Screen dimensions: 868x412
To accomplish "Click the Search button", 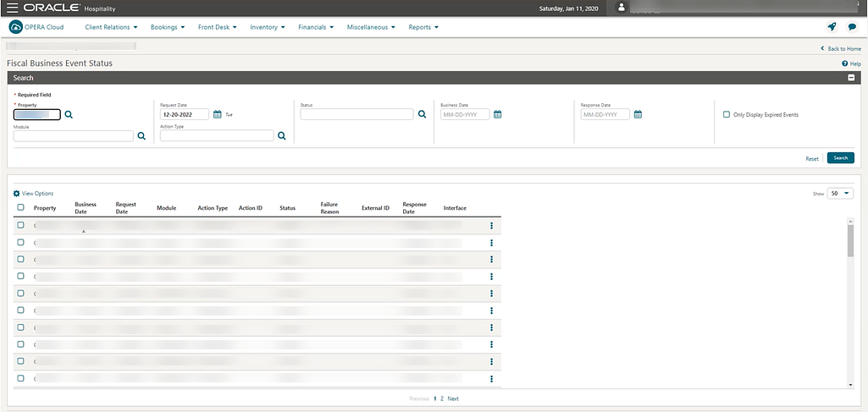I will 840,158.
